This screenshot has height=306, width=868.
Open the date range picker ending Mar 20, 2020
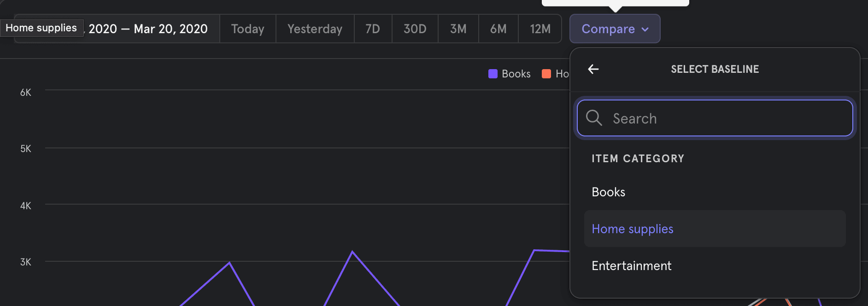pyautogui.click(x=148, y=29)
